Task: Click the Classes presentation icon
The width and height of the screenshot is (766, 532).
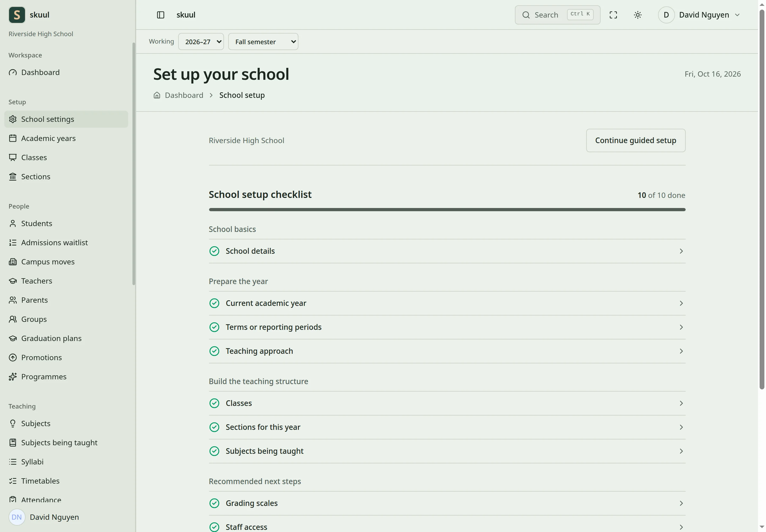Action: pos(13,157)
